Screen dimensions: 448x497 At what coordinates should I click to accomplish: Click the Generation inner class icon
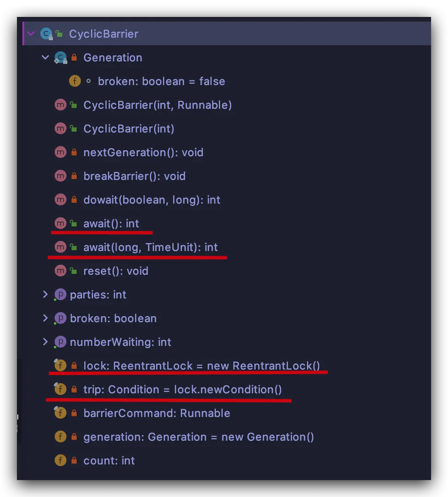(x=61, y=58)
